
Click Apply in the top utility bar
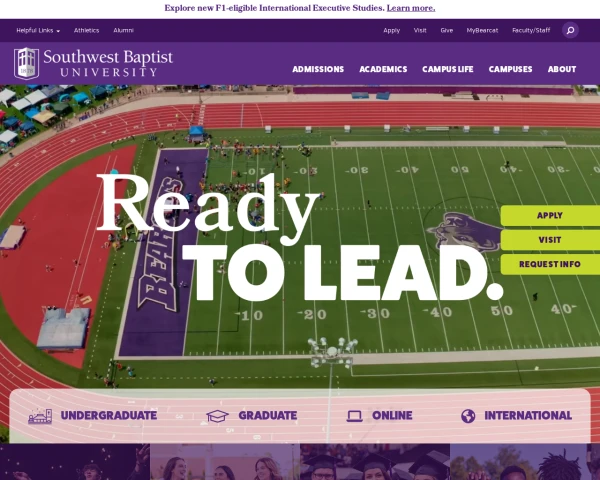[x=391, y=30]
